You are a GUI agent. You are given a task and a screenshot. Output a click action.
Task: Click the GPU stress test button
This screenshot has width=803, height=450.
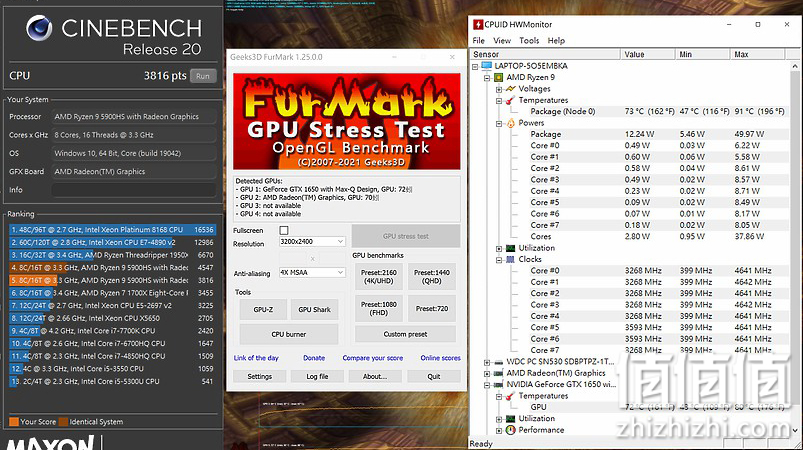(x=406, y=236)
